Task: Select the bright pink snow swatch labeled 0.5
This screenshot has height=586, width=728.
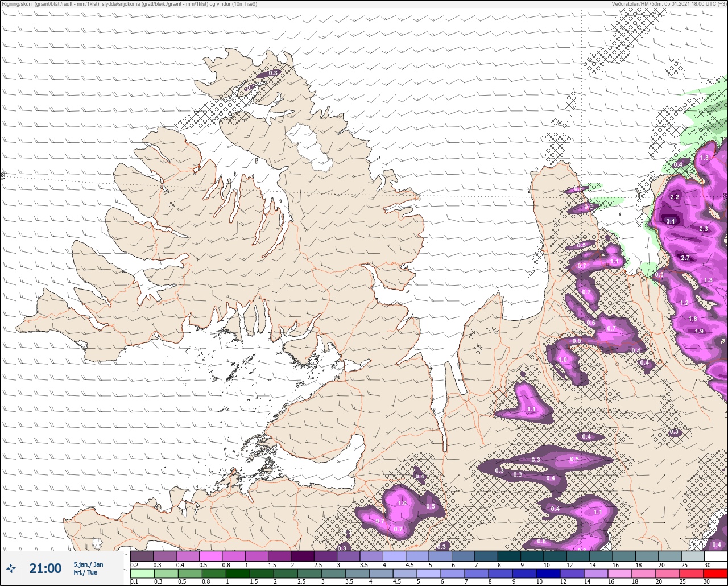Action: [x=210, y=556]
